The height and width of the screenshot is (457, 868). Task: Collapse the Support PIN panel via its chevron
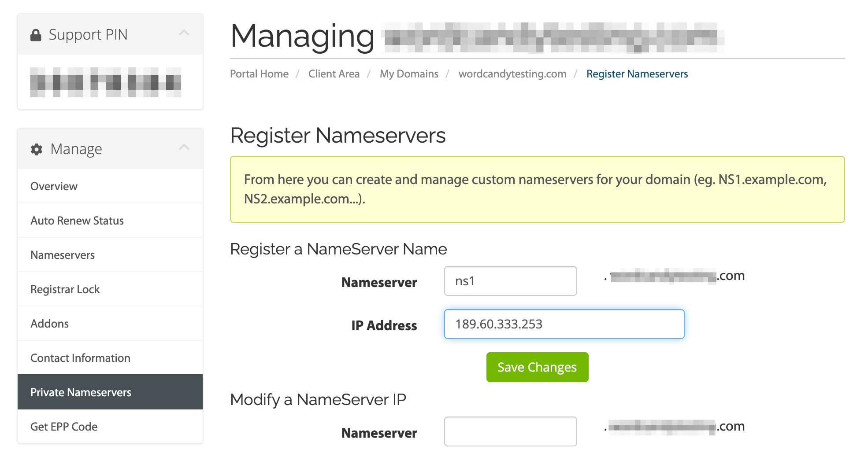[x=185, y=33]
